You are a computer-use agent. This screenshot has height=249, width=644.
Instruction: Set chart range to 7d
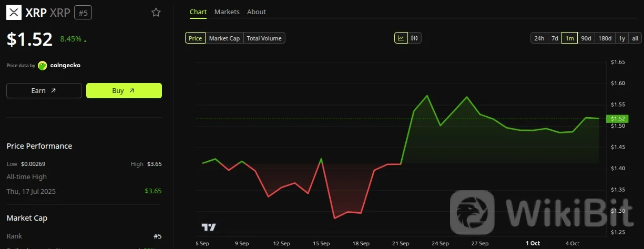point(555,38)
